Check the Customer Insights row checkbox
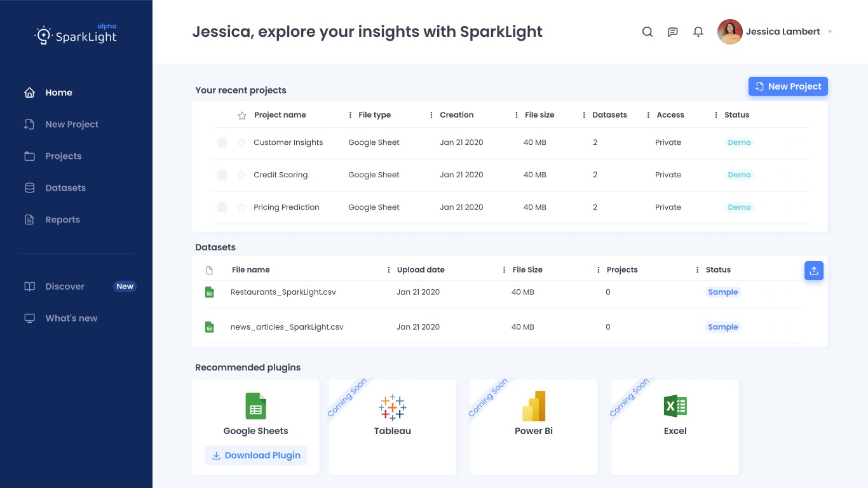868x488 pixels. click(x=222, y=143)
